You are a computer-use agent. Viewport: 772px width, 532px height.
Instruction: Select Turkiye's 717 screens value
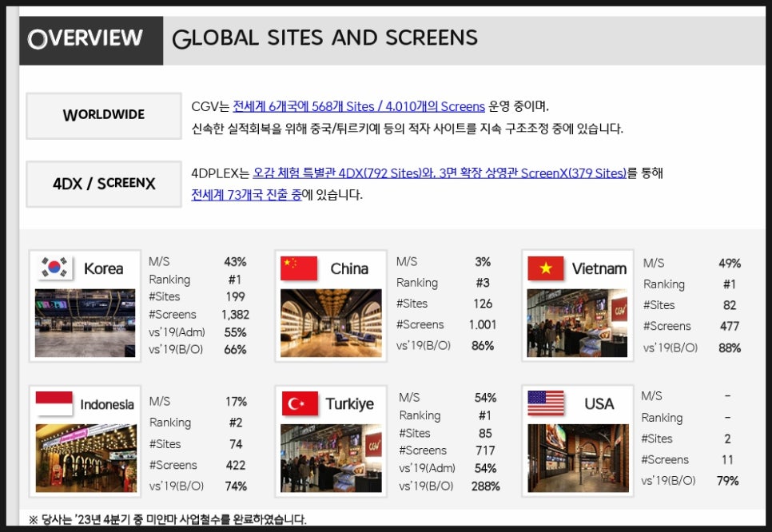click(485, 451)
